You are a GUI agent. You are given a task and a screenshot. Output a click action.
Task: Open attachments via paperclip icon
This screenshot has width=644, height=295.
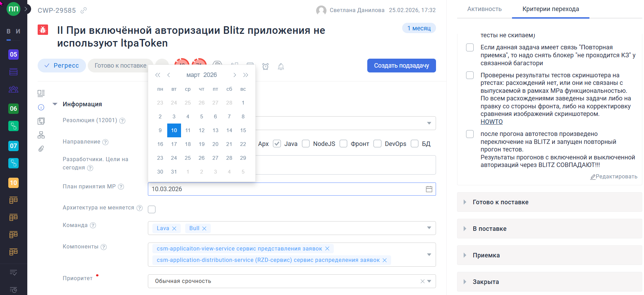(x=41, y=149)
